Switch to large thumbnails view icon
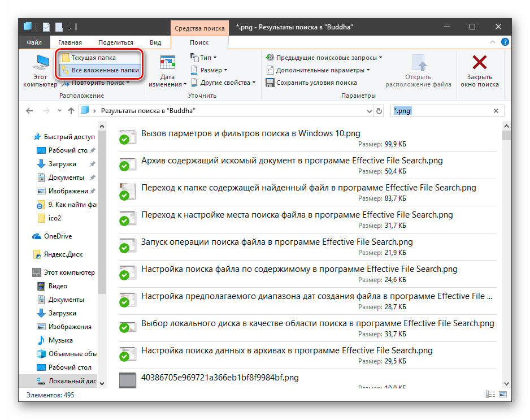Image resolution: width=530 pixels, height=420 pixels. pyautogui.click(x=501, y=395)
